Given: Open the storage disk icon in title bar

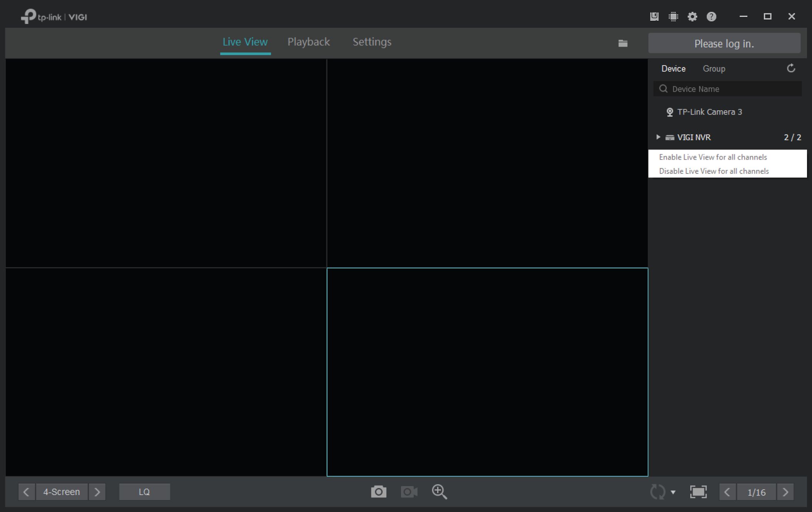Looking at the screenshot, I should (x=654, y=17).
